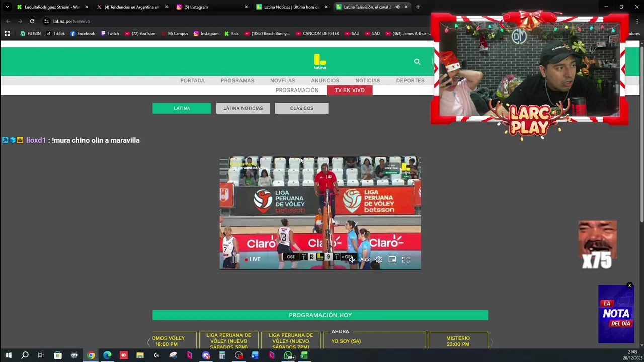The width and height of the screenshot is (644, 362).
Task: Open (72) YouTube bookmark
Action: point(140,34)
